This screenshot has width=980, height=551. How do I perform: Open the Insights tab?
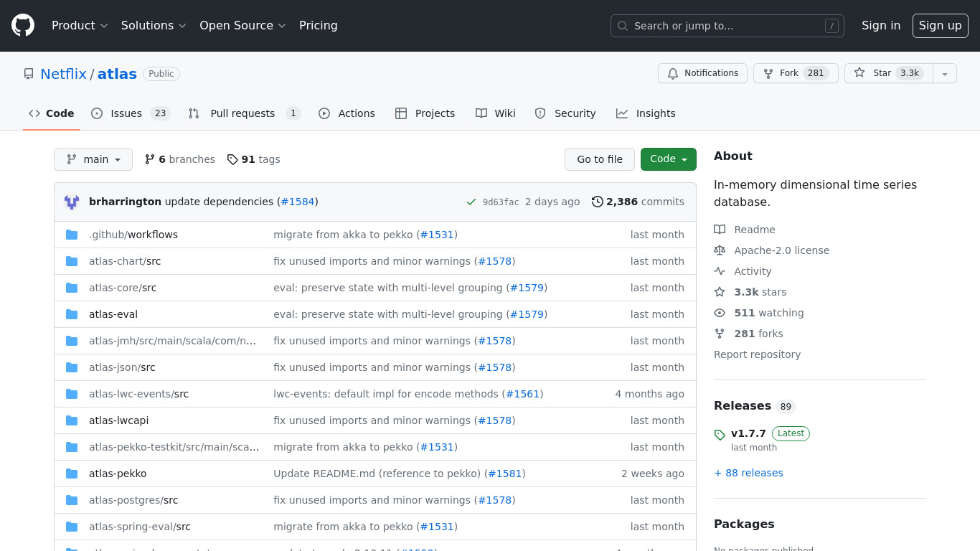coord(646,113)
